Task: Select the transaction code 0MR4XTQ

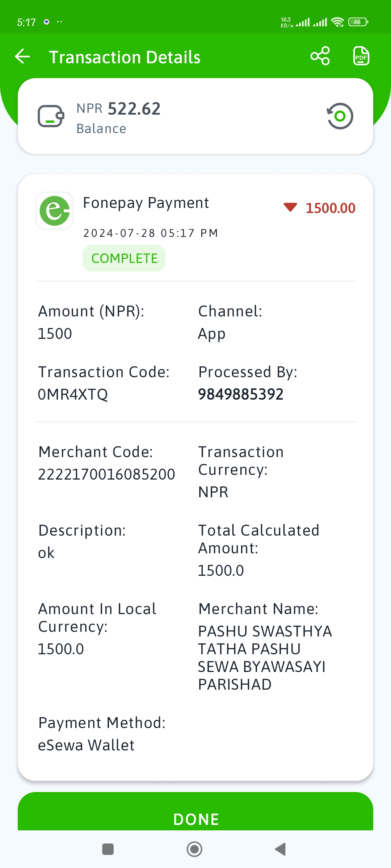Action: tap(73, 394)
